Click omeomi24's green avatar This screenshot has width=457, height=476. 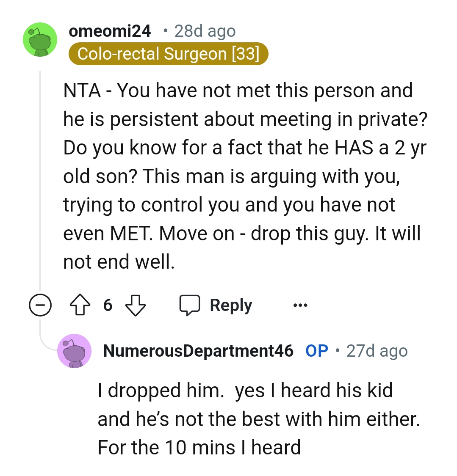(x=40, y=39)
